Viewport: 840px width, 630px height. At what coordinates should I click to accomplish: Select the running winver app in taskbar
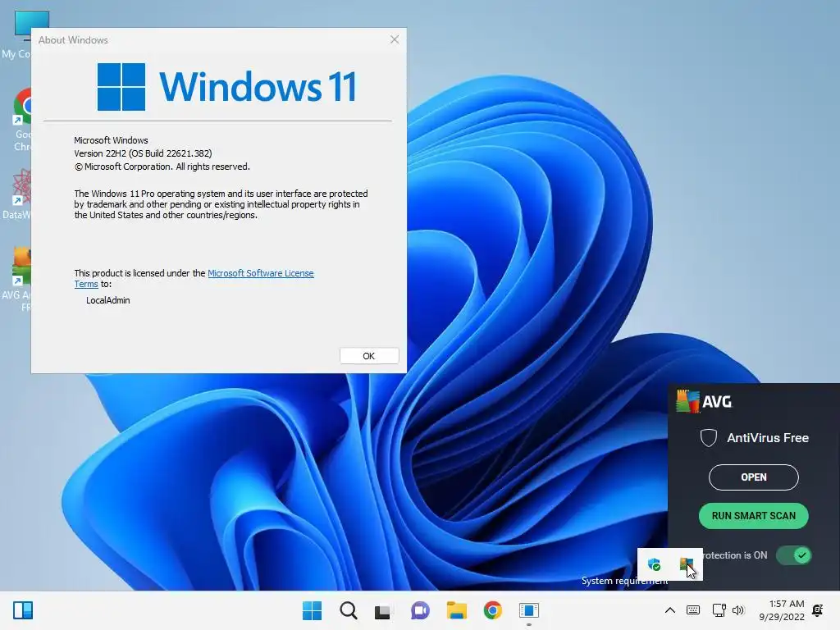(529, 610)
